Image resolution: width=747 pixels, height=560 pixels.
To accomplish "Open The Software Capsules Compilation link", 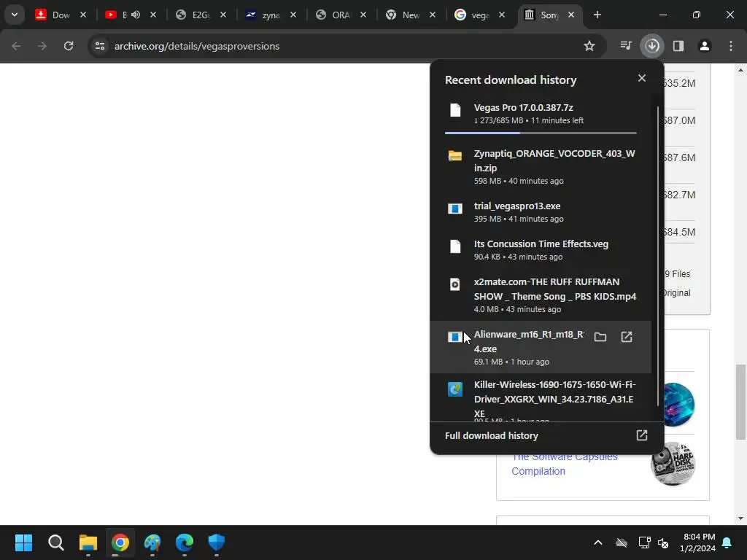I will (x=565, y=464).
